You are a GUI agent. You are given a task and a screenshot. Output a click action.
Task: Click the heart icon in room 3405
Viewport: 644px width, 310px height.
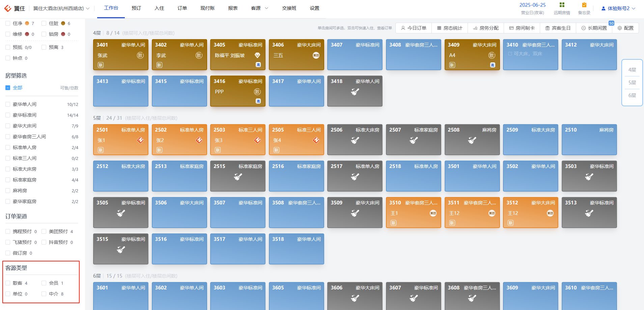[x=257, y=55]
